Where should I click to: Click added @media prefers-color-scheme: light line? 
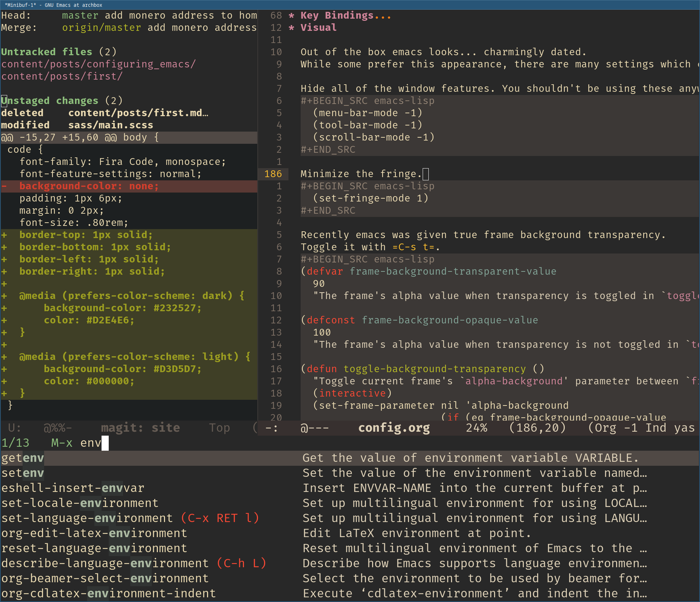(x=129, y=357)
